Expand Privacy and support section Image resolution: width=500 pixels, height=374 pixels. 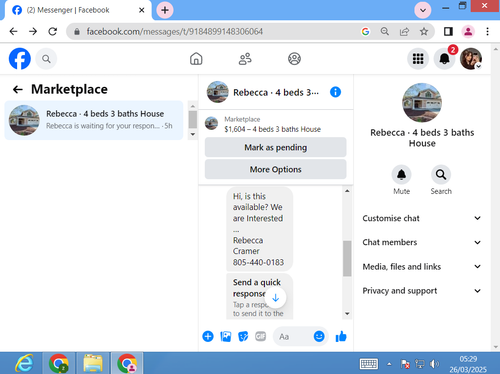click(x=422, y=291)
